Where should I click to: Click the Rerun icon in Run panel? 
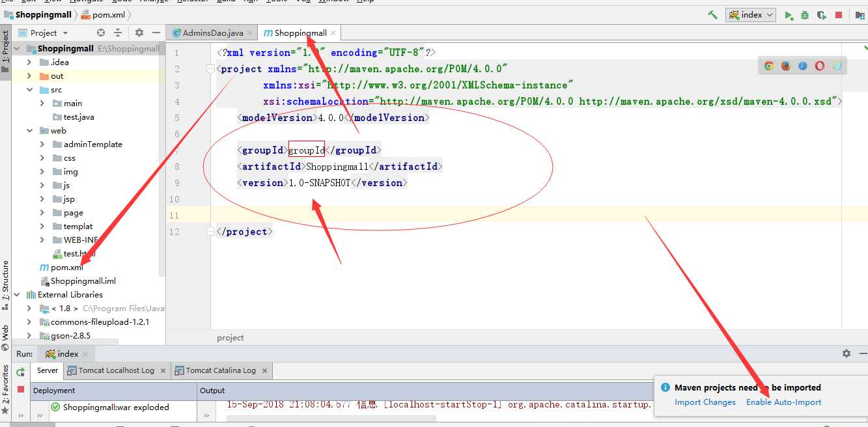point(21,372)
